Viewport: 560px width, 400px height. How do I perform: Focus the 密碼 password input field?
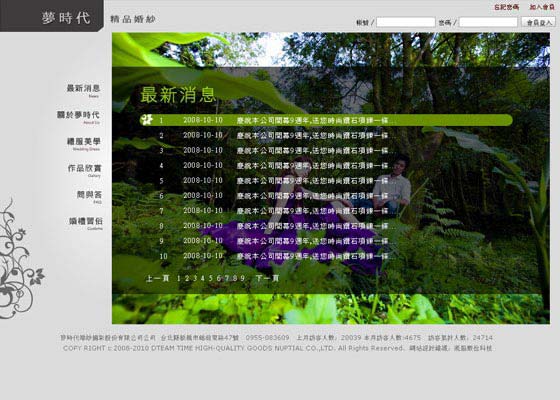488,22
